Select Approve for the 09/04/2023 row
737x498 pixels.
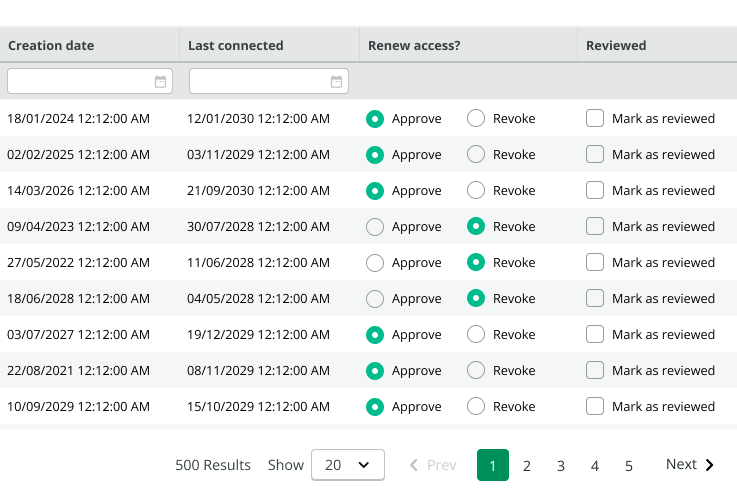pyautogui.click(x=375, y=227)
